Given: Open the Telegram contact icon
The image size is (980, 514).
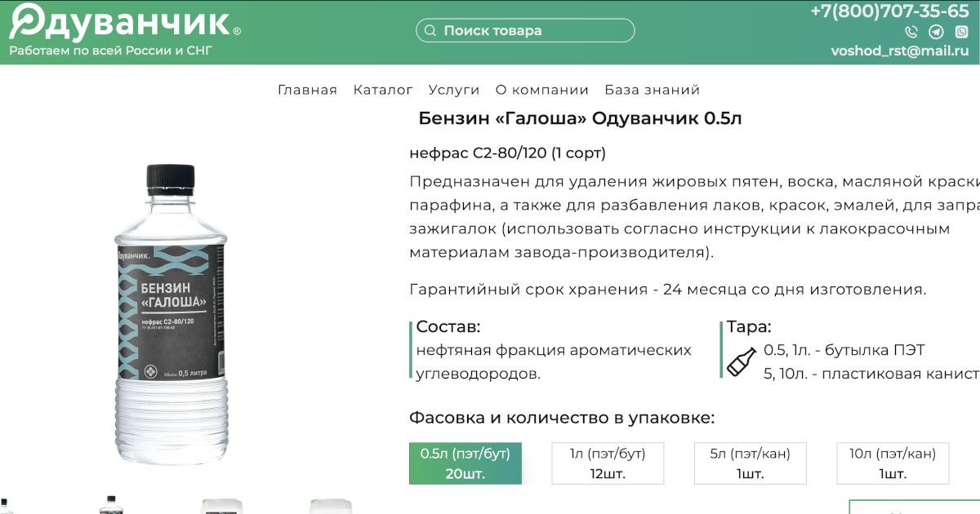Looking at the screenshot, I should pyautogui.click(x=937, y=32).
